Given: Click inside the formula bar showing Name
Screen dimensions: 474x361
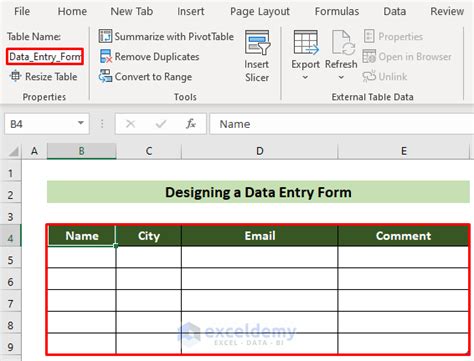Looking at the screenshot, I should pos(342,124).
